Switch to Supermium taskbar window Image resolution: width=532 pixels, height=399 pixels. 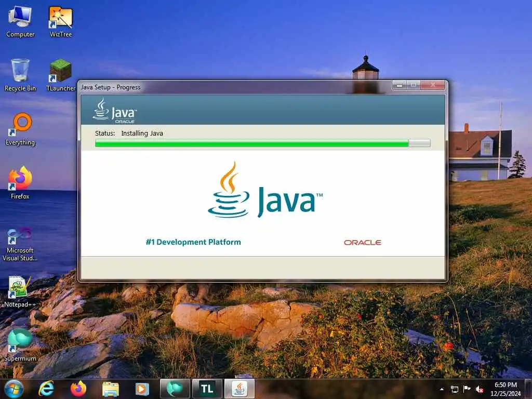pyautogui.click(x=175, y=389)
